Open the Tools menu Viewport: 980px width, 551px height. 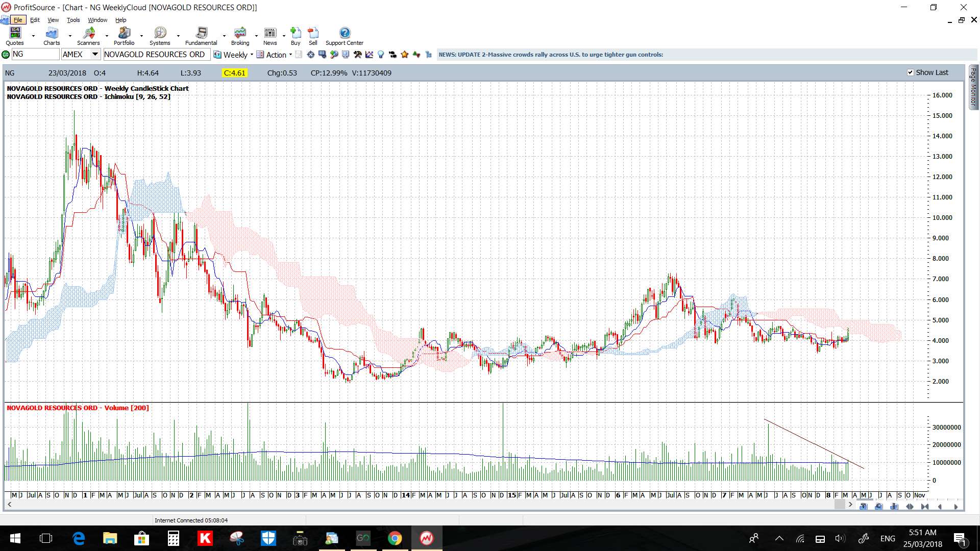[73, 20]
